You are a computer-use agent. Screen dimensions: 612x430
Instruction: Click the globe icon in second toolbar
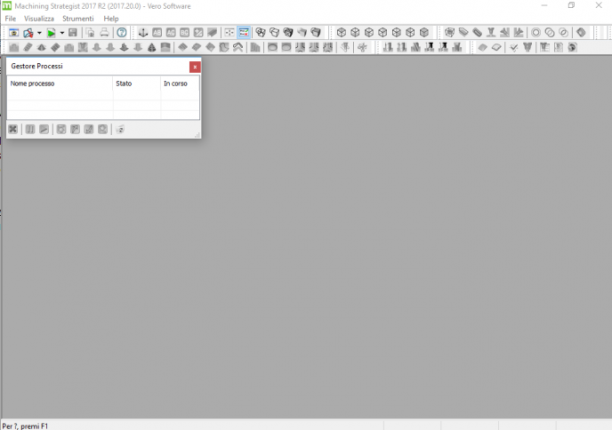click(572, 47)
